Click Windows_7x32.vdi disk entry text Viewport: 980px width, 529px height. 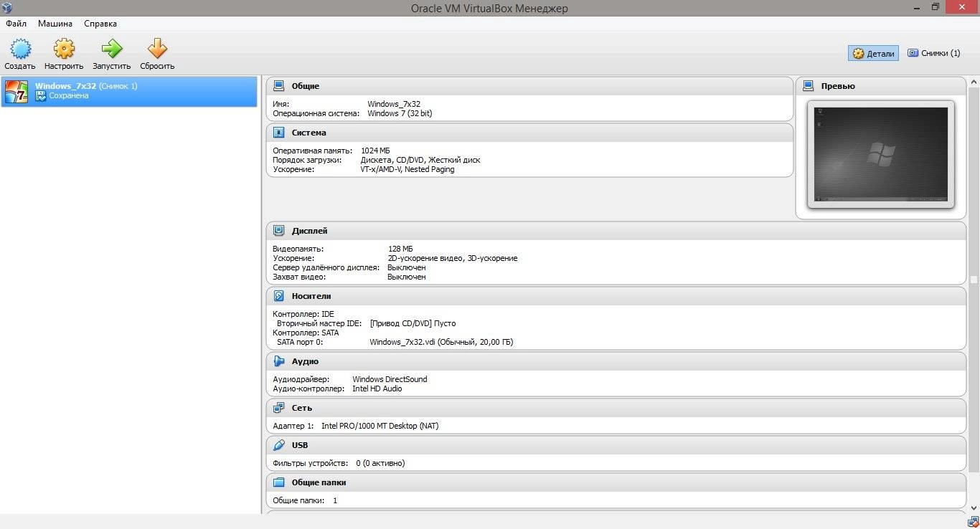pos(441,342)
